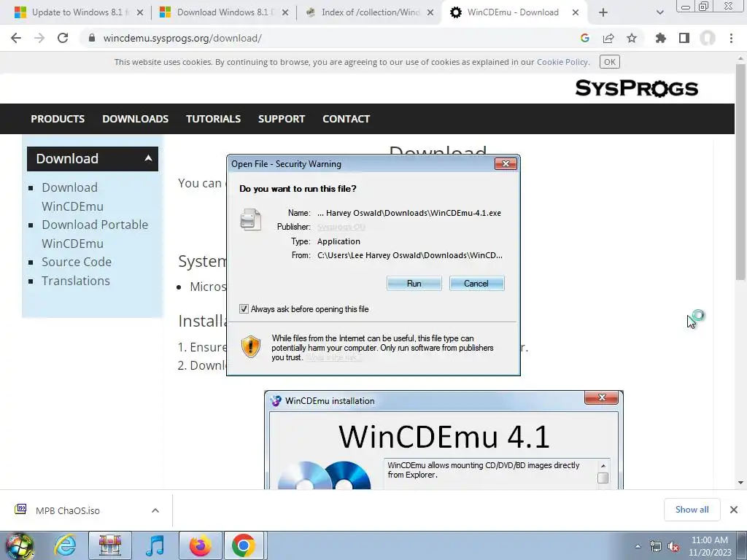Click the network tray icon
747x560 pixels.
[x=656, y=546]
